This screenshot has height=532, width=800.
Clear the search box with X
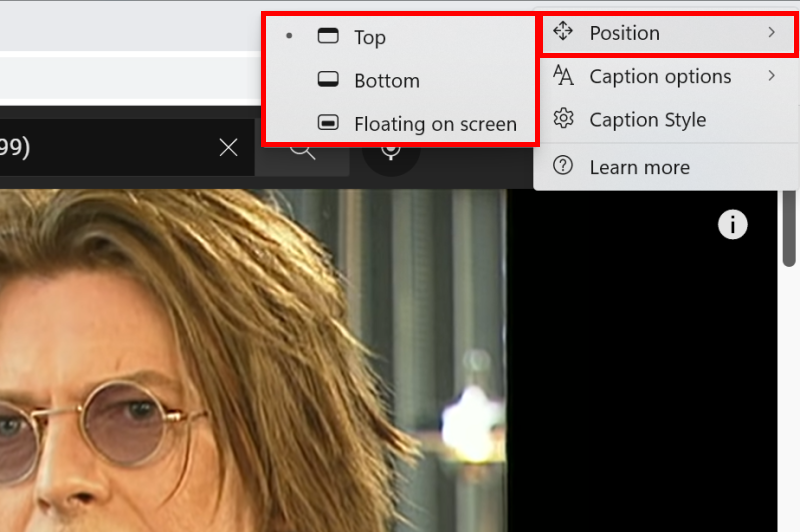pos(229,148)
